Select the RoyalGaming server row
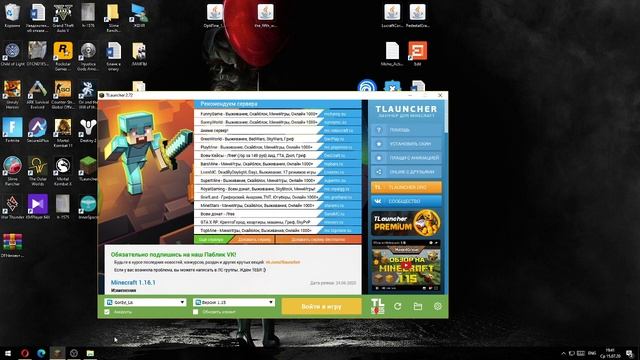640x360 pixels. click(278, 189)
